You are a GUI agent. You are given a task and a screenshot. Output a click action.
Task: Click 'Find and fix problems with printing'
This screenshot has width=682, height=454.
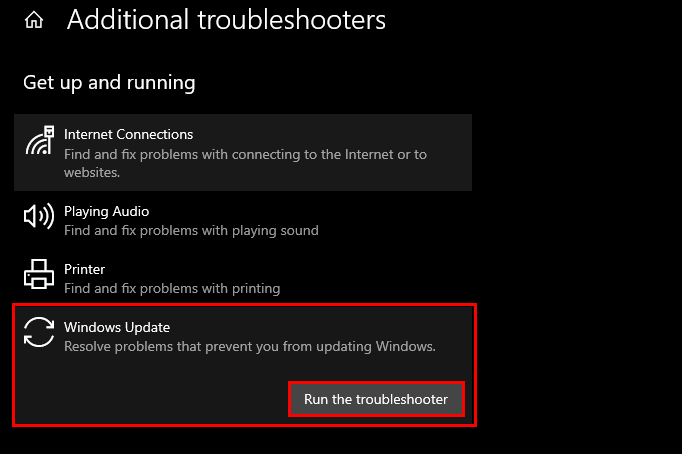pyautogui.click(x=172, y=288)
